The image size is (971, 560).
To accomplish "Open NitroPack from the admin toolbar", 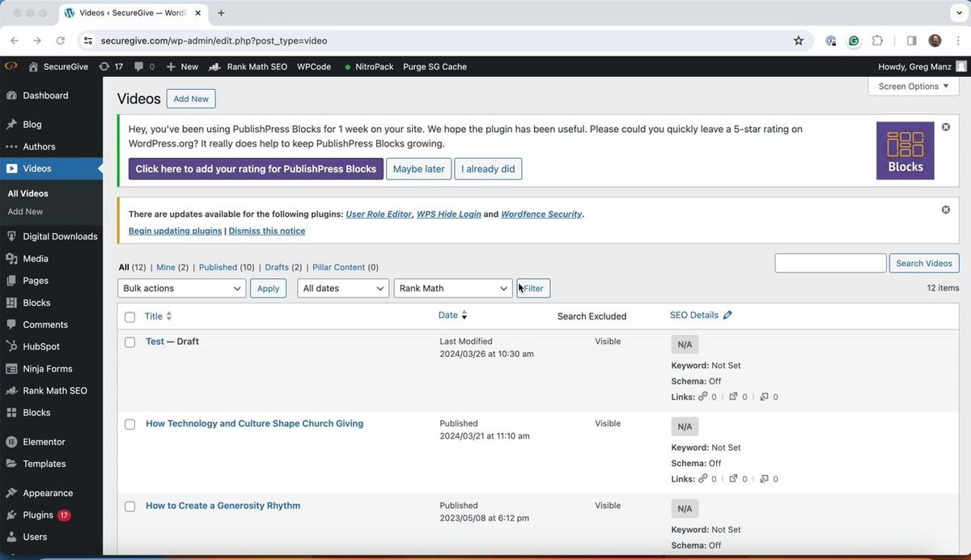I will [373, 66].
